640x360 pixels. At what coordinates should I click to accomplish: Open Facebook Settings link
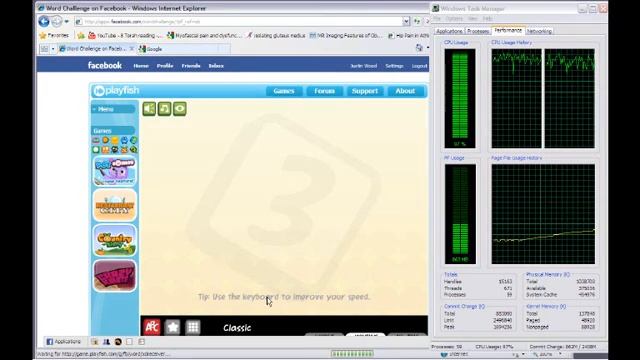point(394,66)
